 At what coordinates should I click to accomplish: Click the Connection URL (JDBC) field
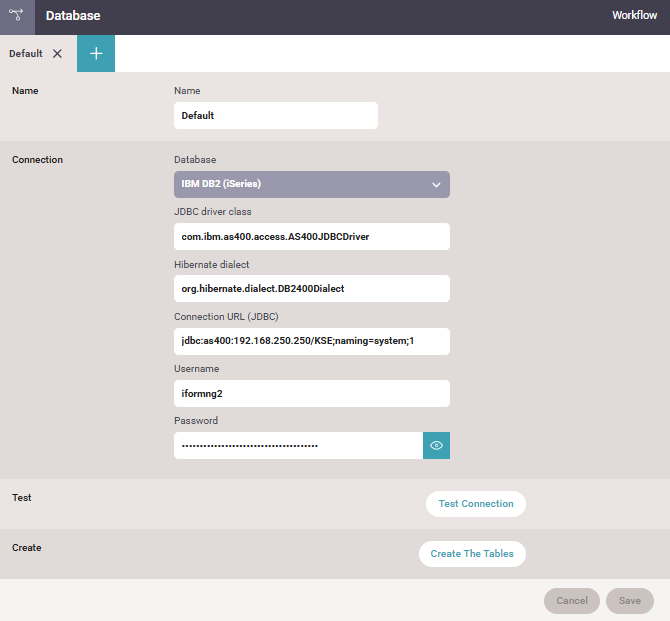tap(311, 342)
